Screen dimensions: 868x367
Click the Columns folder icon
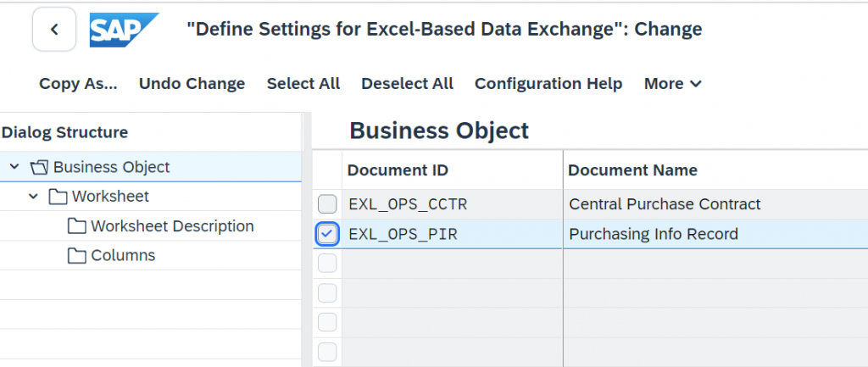(x=77, y=255)
